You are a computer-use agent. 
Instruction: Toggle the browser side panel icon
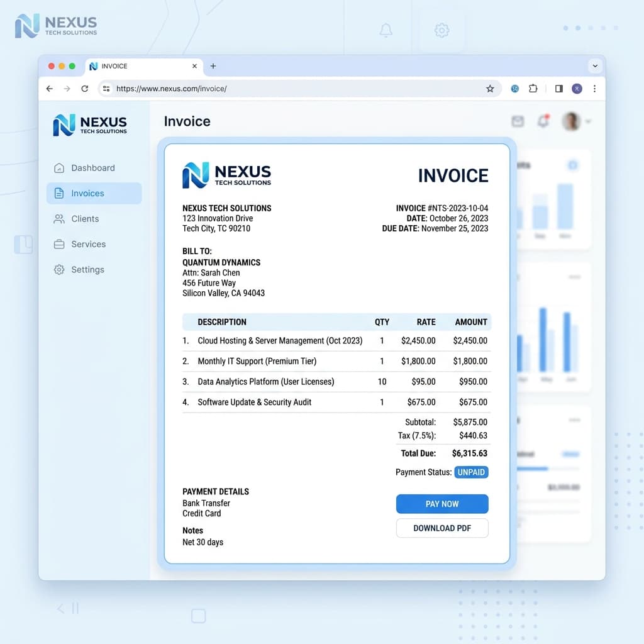558,89
